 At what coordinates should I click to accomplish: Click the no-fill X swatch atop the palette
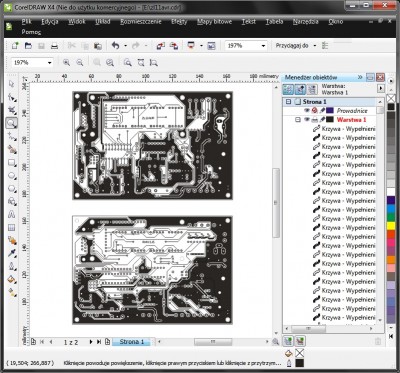tap(391, 99)
